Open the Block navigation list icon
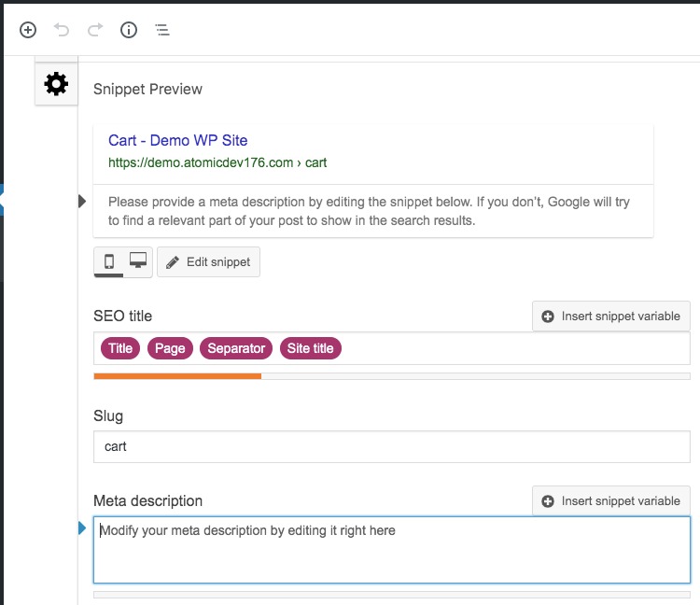This screenshot has height=605, width=700. [x=162, y=30]
